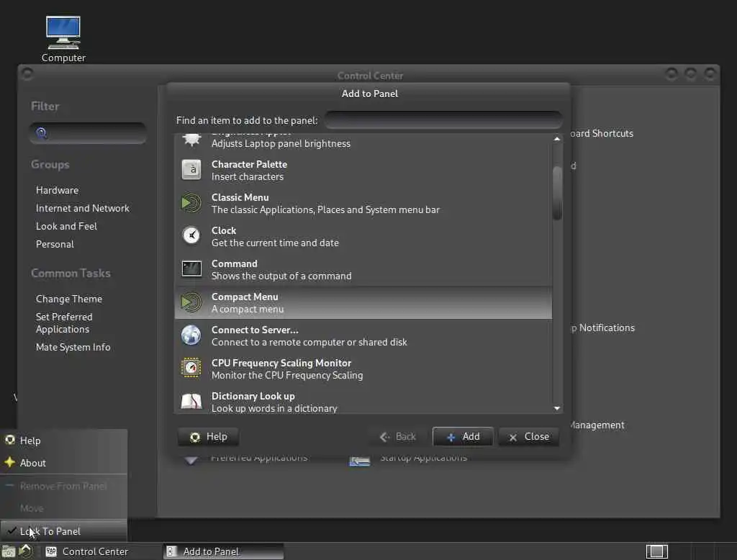The height and width of the screenshot is (560, 737).
Task: Open Internet and Network group
Action: (82, 208)
